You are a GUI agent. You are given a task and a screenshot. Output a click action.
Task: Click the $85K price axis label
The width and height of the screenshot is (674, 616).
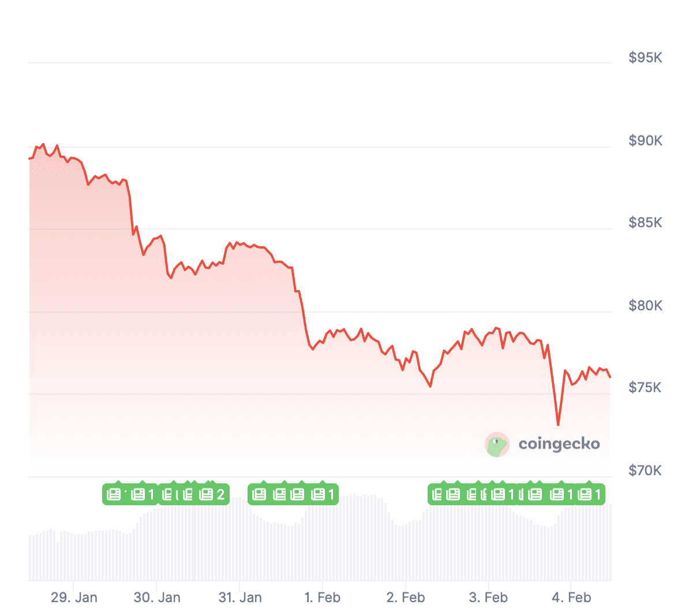point(645,223)
